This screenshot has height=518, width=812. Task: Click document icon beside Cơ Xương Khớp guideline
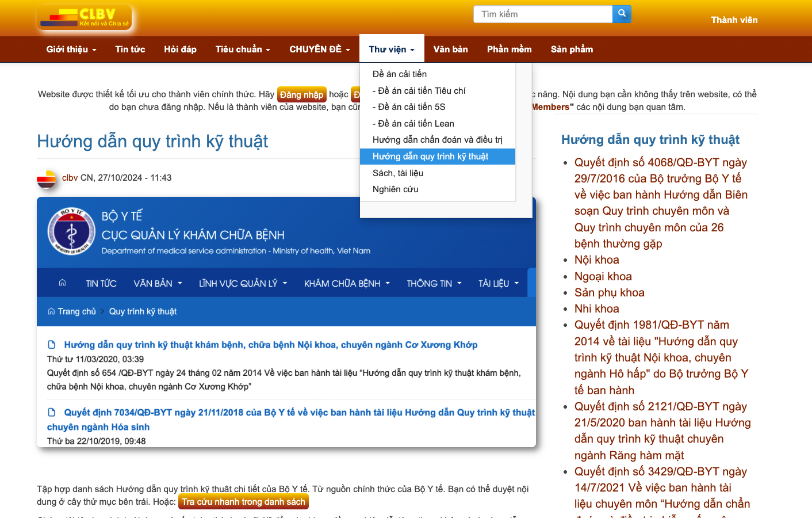coord(52,345)
